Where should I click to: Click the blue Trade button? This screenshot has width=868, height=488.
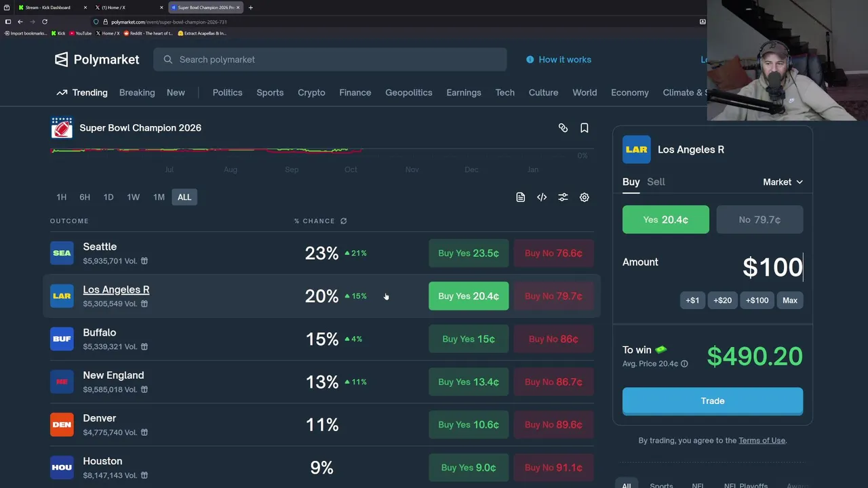[713, 401]
